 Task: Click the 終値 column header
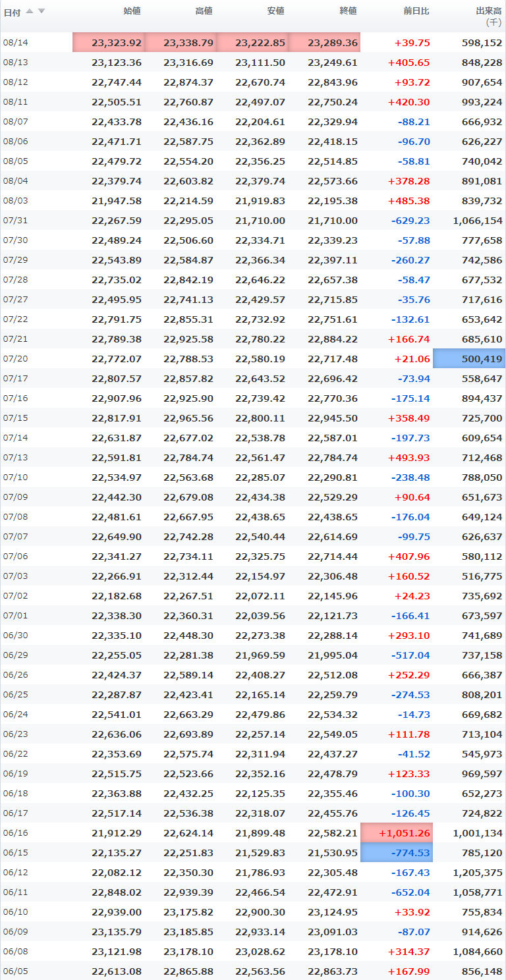[x=349, y=11]
